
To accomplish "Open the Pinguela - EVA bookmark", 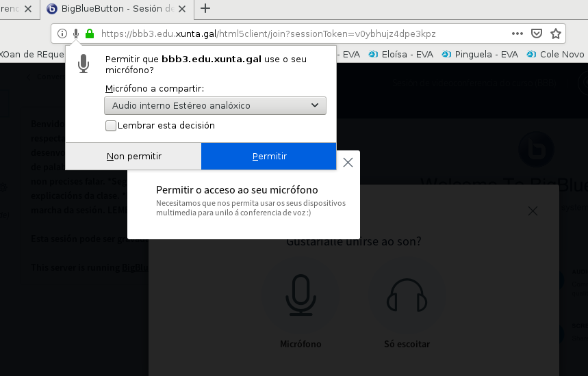I will 480,55.
